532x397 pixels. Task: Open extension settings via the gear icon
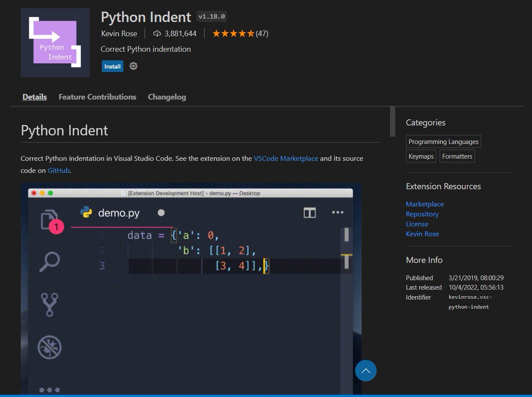[x=133, y=66]
